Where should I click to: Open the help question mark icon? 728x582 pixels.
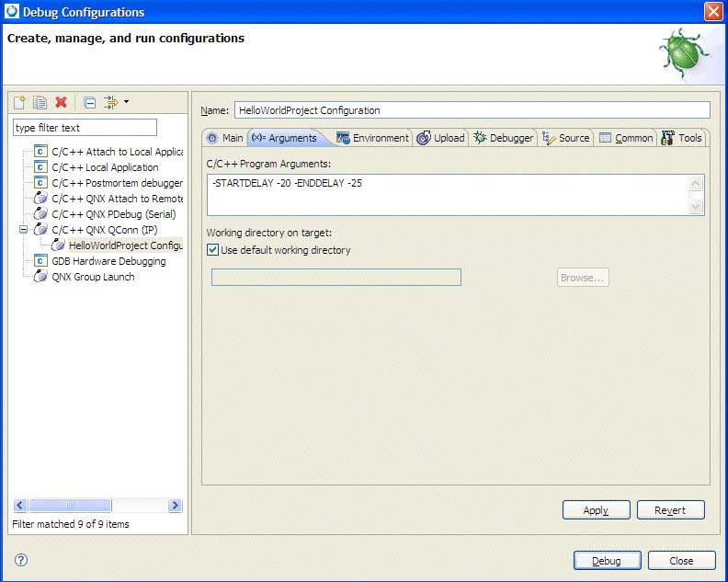point(21,560)
